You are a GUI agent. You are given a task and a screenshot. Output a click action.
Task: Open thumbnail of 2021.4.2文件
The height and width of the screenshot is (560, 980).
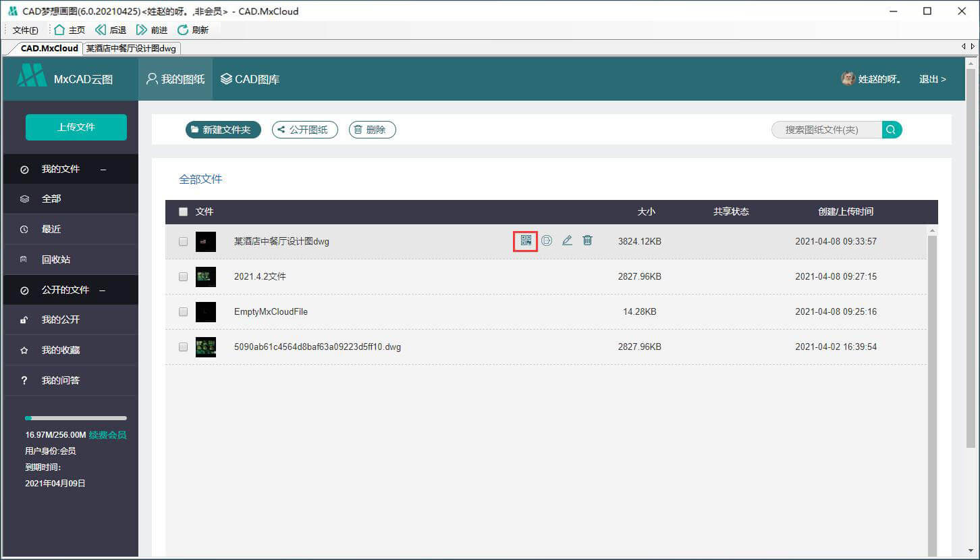point(206,276)
